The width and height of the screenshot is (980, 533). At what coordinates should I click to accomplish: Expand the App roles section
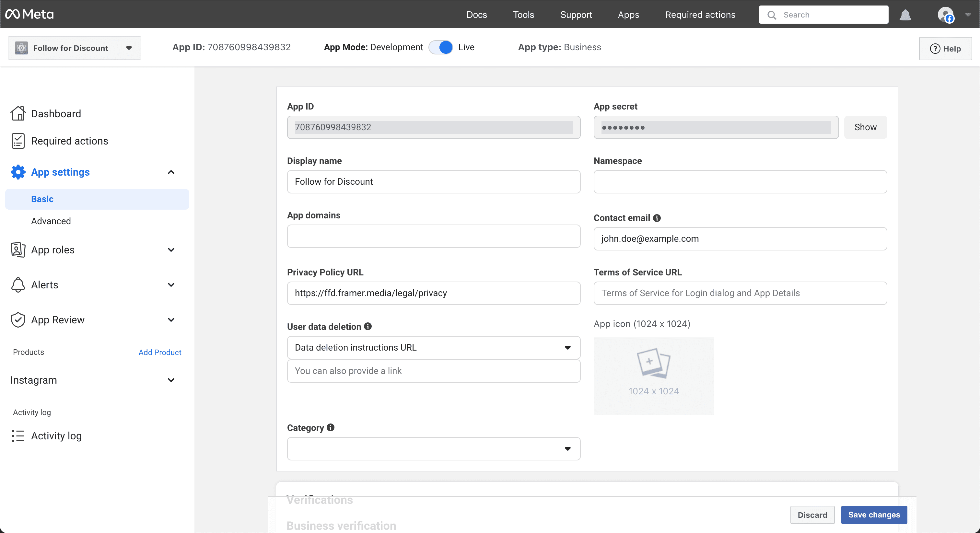coord(171,249)
